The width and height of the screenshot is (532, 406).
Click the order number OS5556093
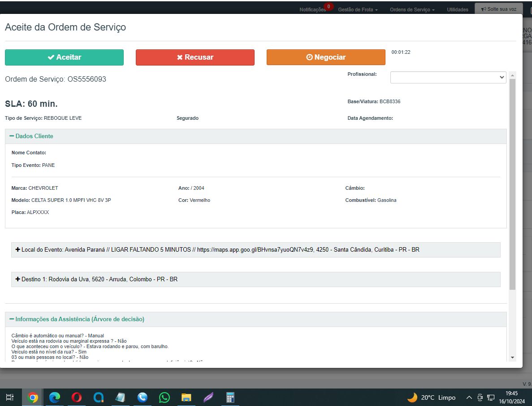pyautogui.click(x=87, y=79)
